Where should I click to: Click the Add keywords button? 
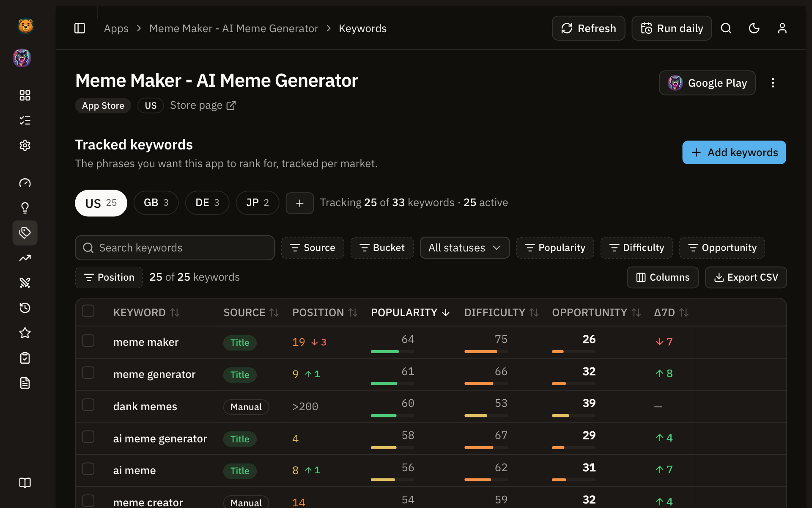734,152
